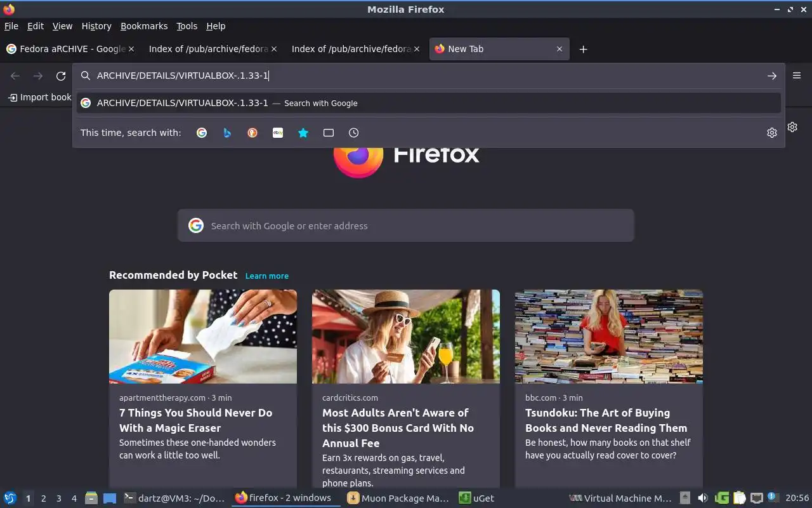Open a new tab with the plus button
Screen dimensions: 812x508
(583, 49)
